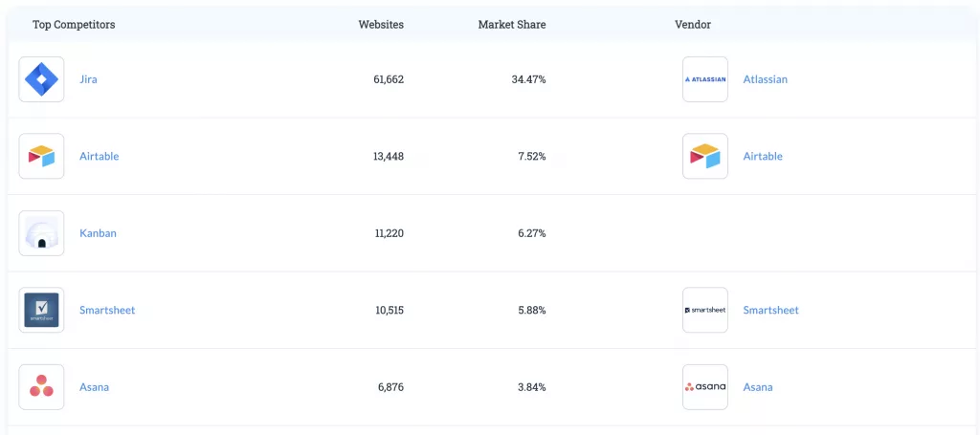Select the 3.84% market share value
The width and height of the screenshot is (980, 435).
click(x=532, y=387)
